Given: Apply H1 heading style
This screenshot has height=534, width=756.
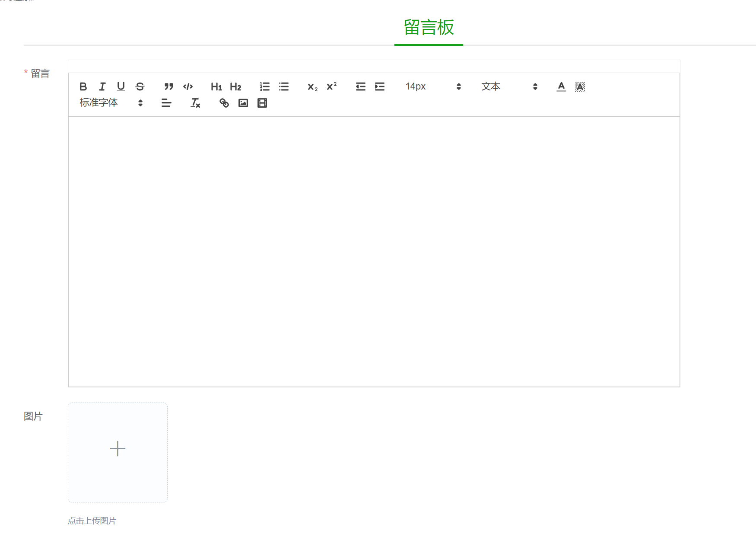Looking at the screenshot, I should point(216,86).
